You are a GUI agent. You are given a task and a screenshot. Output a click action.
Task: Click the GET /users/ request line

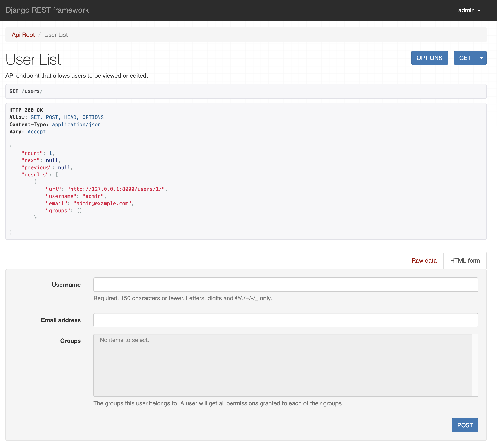(26, 91)
